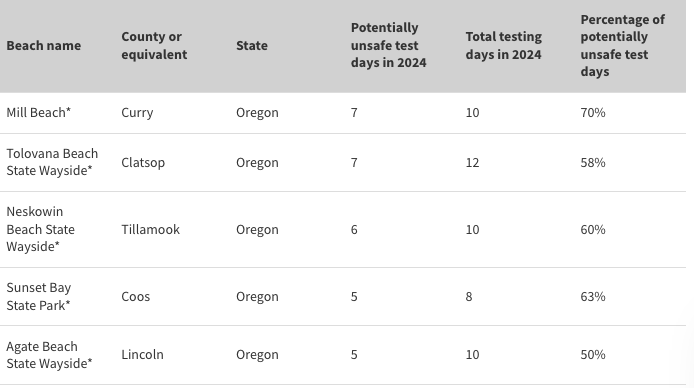The height and width of the screenshot is (388, 694).
Task: Select Tolovana Beach State Wayside* cell
Action: click(52, 162)
